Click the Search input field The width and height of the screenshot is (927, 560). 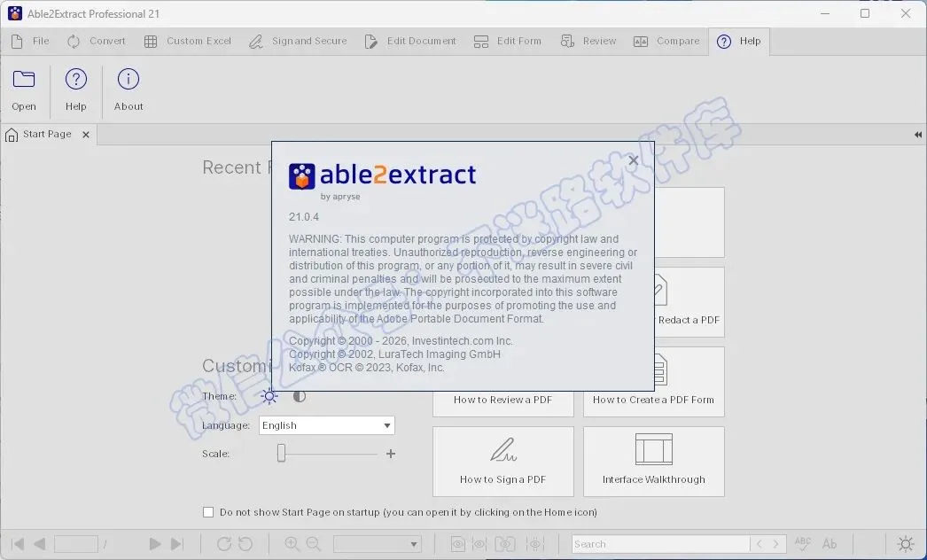(661, 544)
